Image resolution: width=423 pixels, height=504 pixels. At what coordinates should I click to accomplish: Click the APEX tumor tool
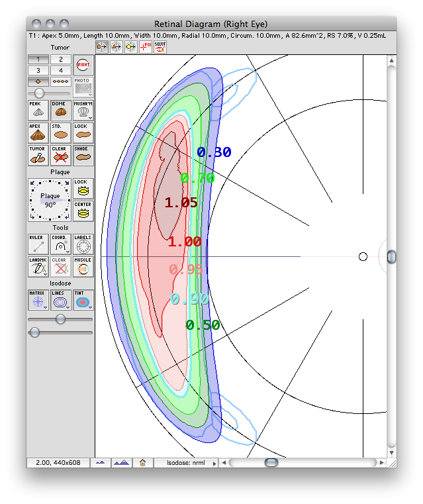(x=38, y=132)
